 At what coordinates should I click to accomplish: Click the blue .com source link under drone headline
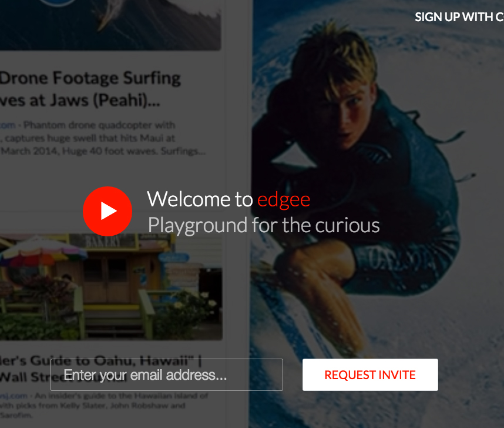[8, 125]
